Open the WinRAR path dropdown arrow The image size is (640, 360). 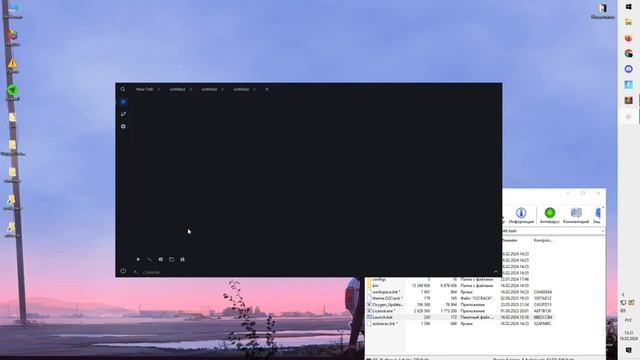click(602, 231)
